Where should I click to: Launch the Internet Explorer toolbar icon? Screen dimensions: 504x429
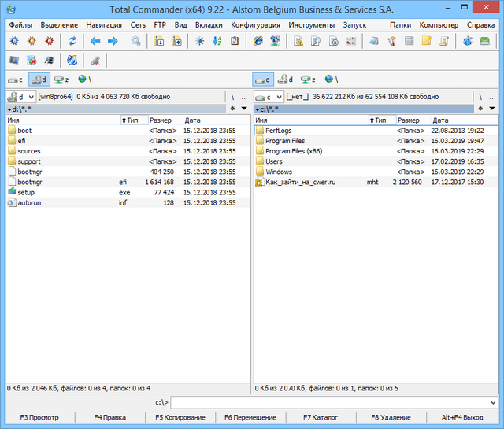tap(258, 41)
